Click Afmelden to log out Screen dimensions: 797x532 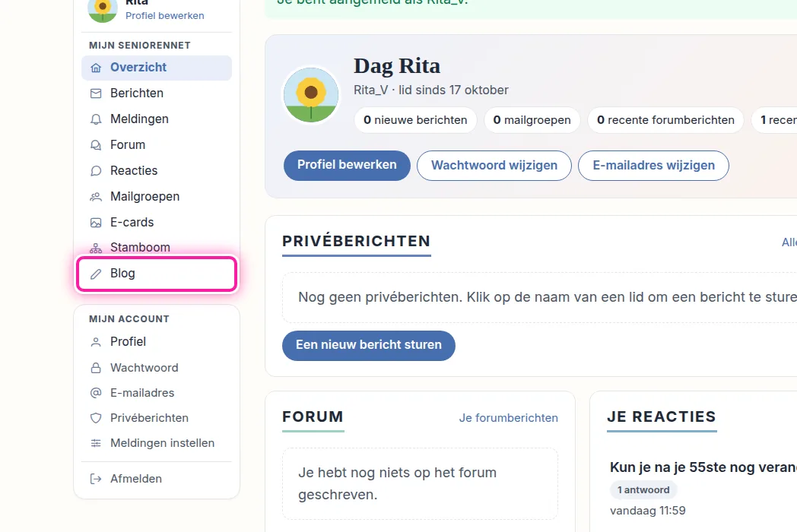pos(157,479)
